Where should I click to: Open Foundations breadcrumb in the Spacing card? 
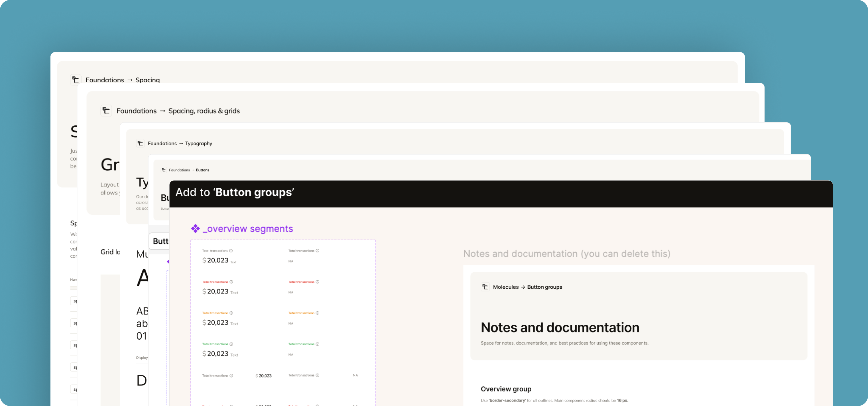pyautogui.click(x=105, y=80)
